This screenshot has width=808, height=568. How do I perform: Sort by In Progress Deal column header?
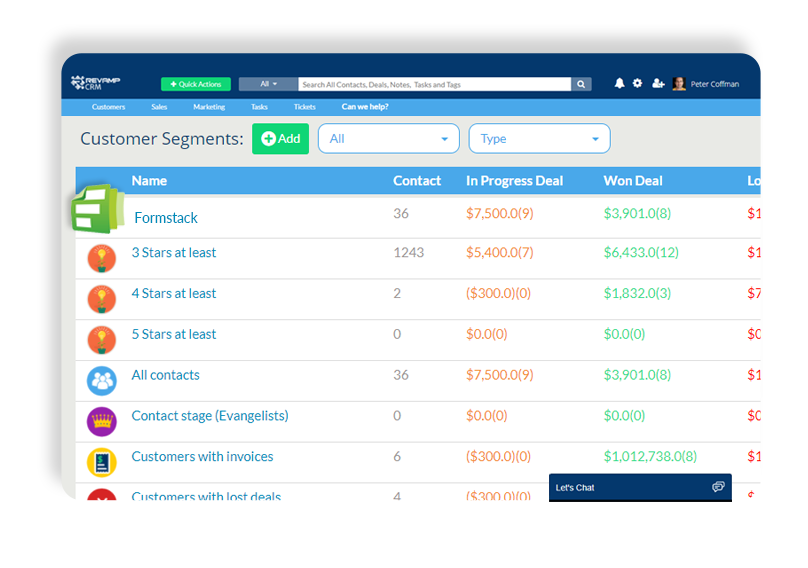point(514,181)
